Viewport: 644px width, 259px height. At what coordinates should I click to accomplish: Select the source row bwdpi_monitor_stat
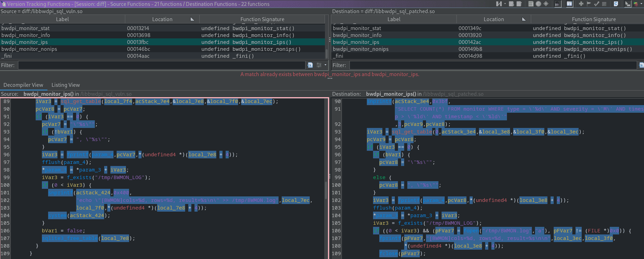[162, 28]
